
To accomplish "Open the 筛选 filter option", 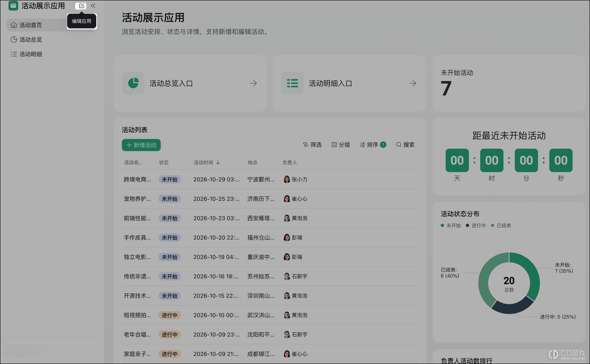I will [312, 145].
